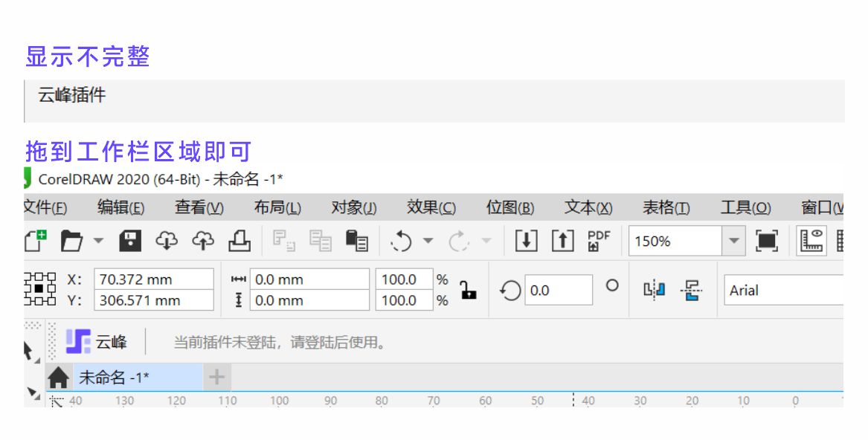Click the X position field 70.372 mm
868x440 pixels.
[x=154, y=279]
